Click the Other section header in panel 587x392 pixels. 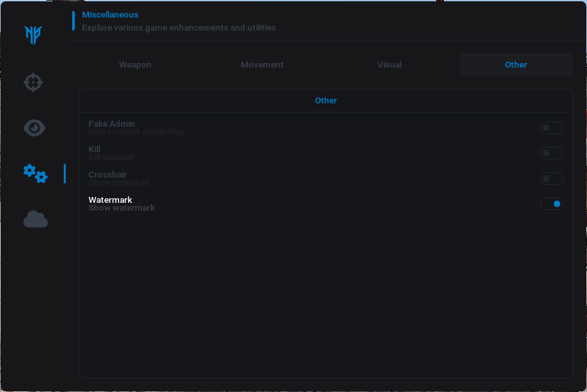(326, 101)
